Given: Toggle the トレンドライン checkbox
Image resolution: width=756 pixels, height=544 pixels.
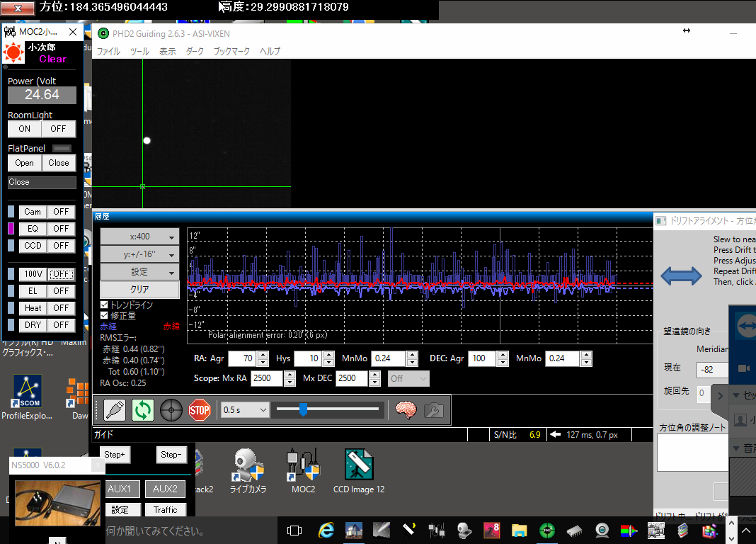Looking at the screenshot, I should (104, 305).
